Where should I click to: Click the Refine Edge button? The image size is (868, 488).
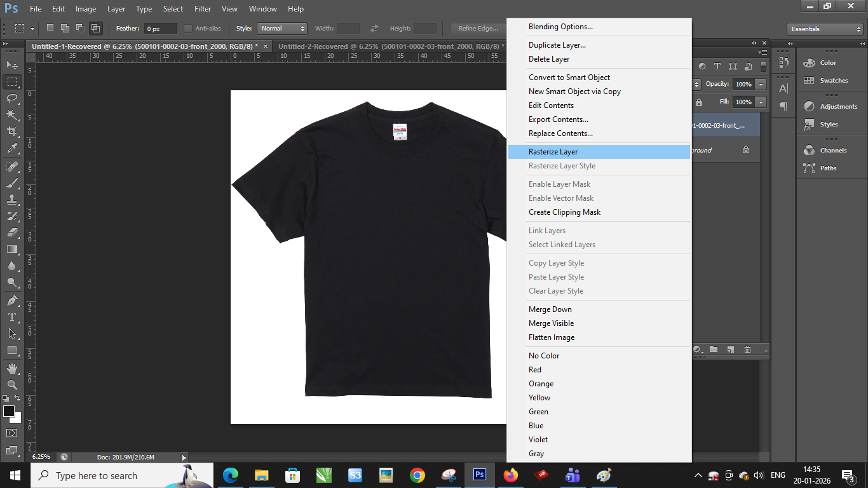pyautogui.click(x=478, y=29)
